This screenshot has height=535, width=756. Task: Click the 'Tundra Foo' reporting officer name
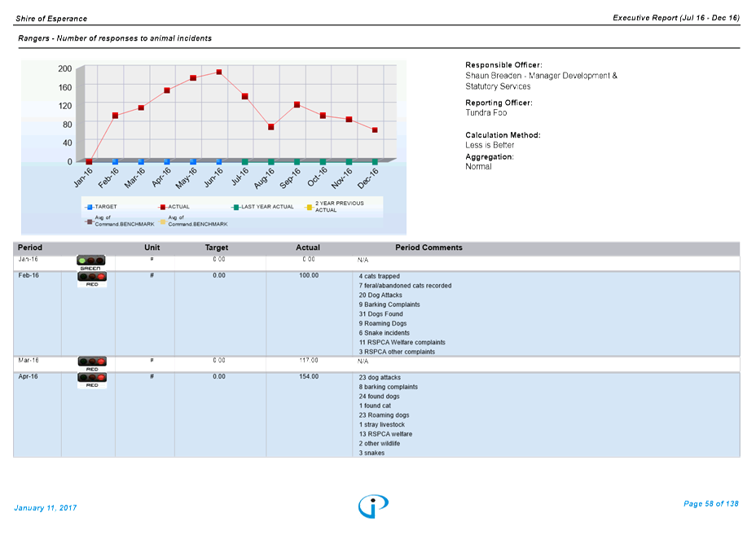pyautogui.click(x=486, y=113)
